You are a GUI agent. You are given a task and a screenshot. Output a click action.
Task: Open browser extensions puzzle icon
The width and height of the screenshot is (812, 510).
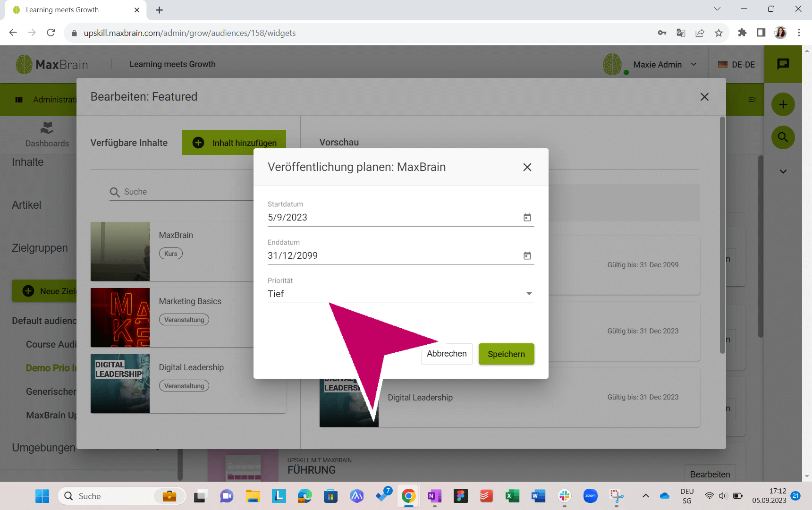(x=742, y=33)
